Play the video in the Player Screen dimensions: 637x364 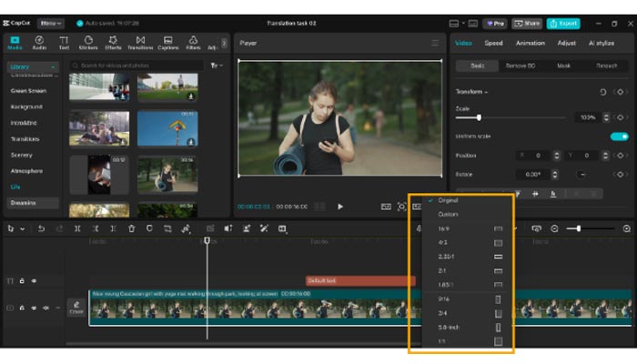click(340, 207)
